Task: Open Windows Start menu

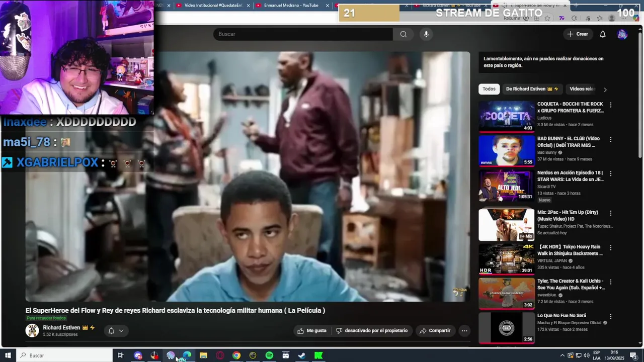Action: [8, 355]
